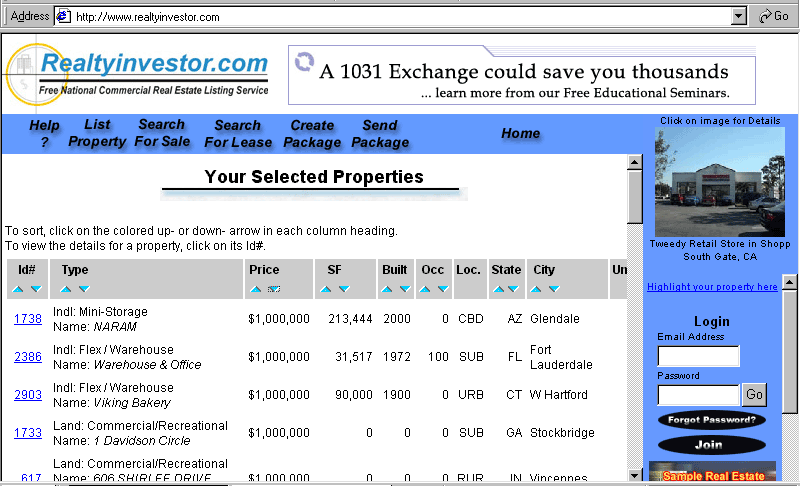Open Tweedy Retail Store photo details
The width and height of the screenshot is (800, 486).
(x=720, y=182)
